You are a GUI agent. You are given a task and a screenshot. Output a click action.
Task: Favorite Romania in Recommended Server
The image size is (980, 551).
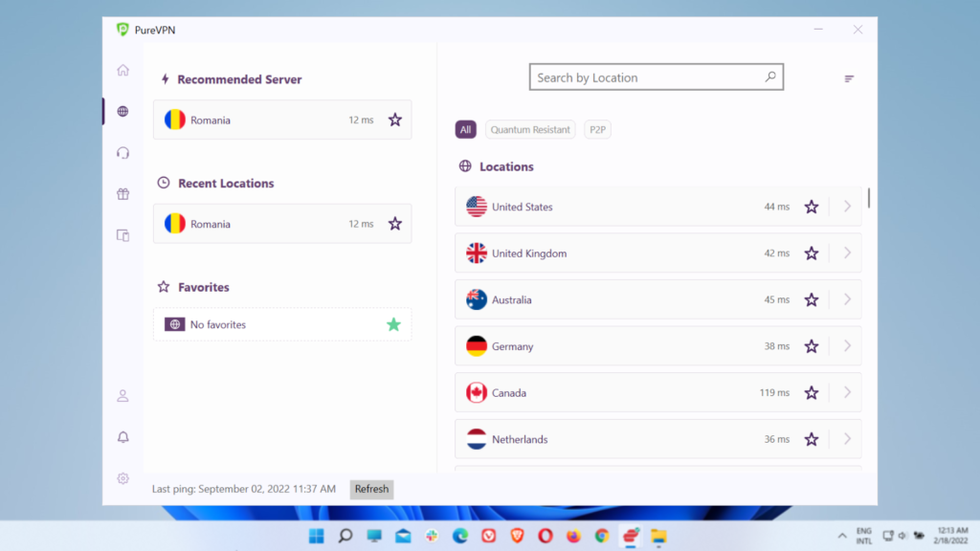click(x=395, y=120)
